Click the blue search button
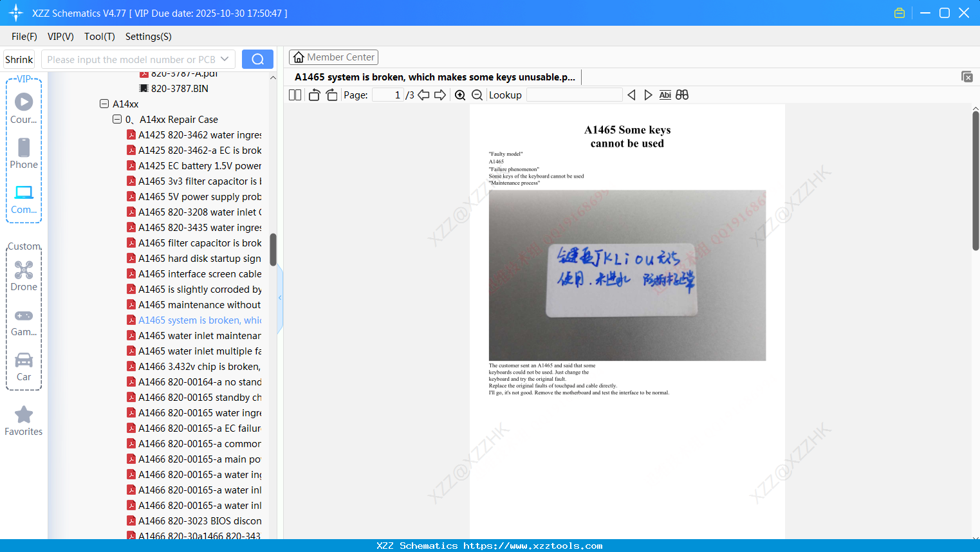Viewport: 980px width, 552px height. point(257,59)
